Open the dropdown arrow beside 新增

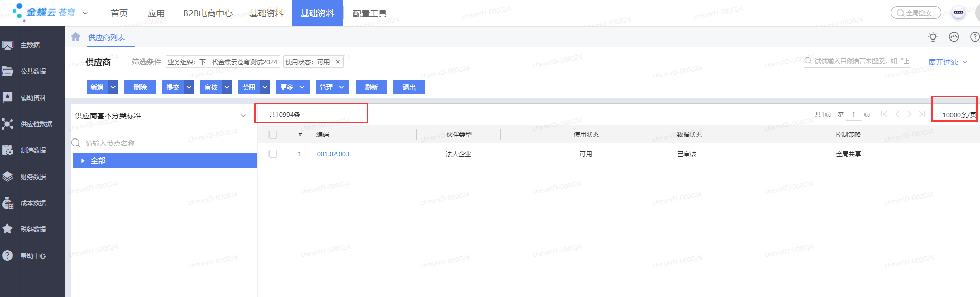tap(113, 87)
